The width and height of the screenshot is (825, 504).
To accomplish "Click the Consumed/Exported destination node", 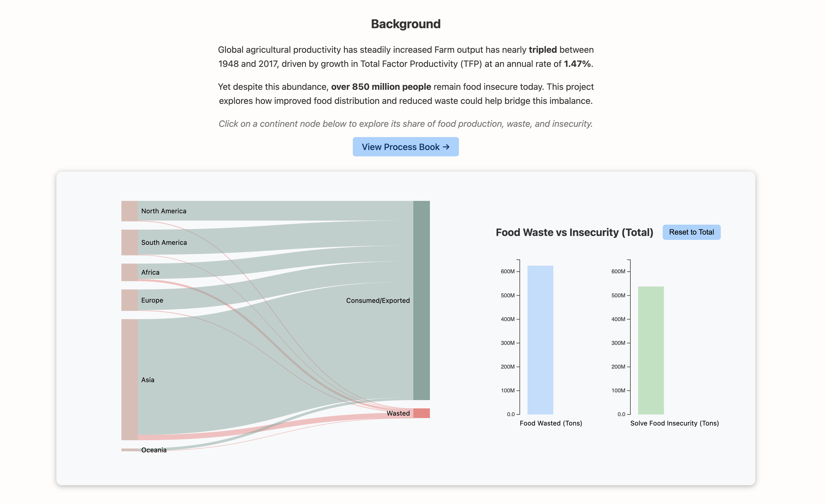I will point(421,300).
